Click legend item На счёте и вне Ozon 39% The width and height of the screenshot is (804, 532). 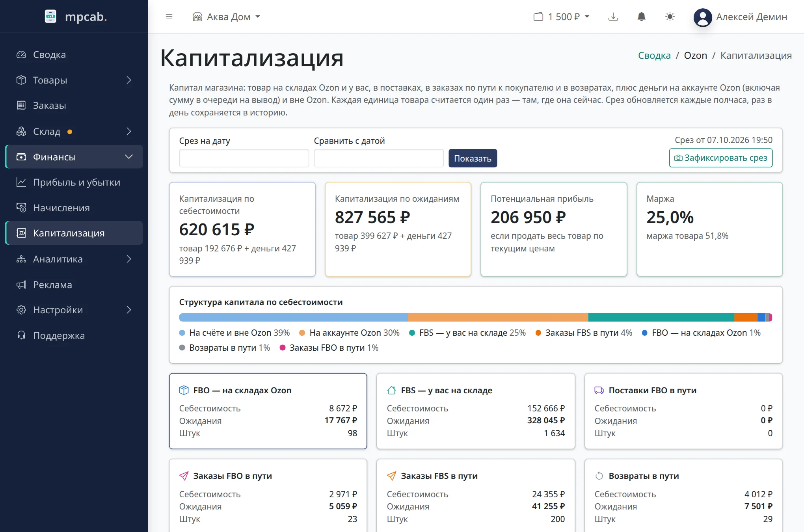pyautogui.click(x=234, y=333)
